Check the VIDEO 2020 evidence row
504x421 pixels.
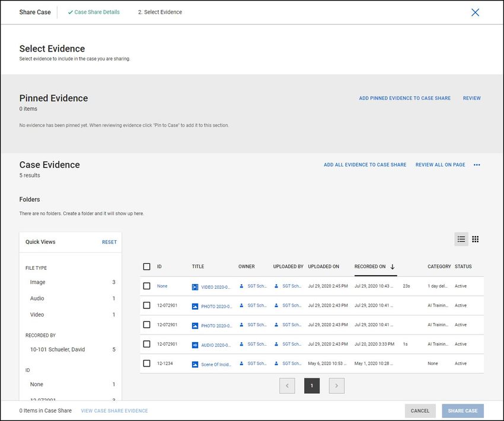tap(146, 286)
